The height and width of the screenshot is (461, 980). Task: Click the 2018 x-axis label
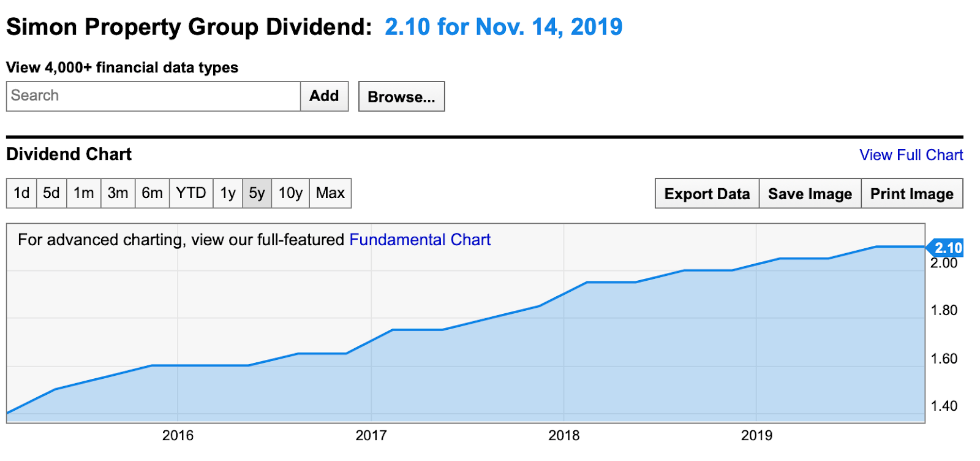point(564,436)
